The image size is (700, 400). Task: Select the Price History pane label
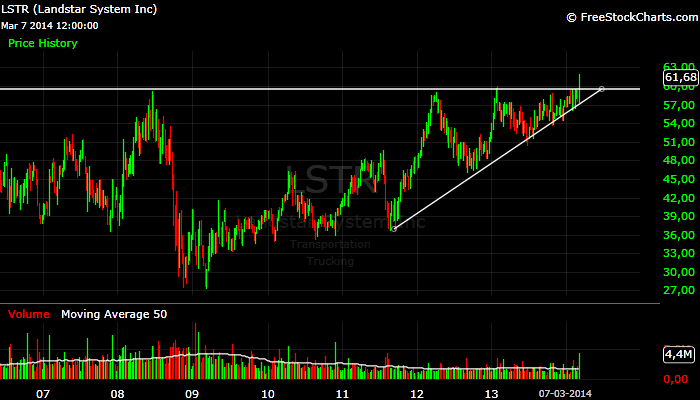[x=43, y=43]
